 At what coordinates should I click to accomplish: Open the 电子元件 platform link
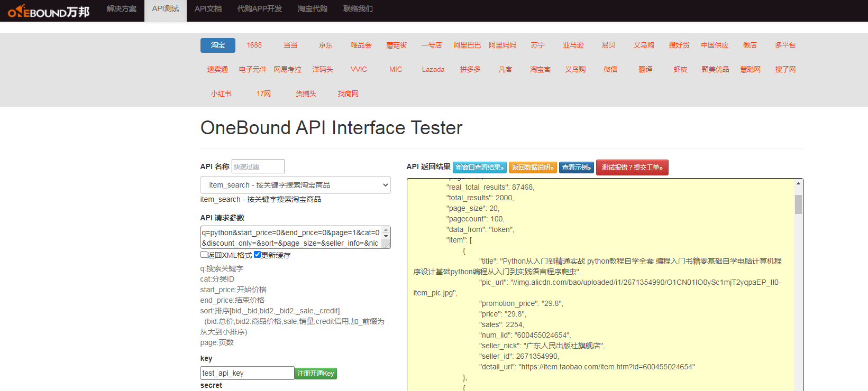pos(253,70)
